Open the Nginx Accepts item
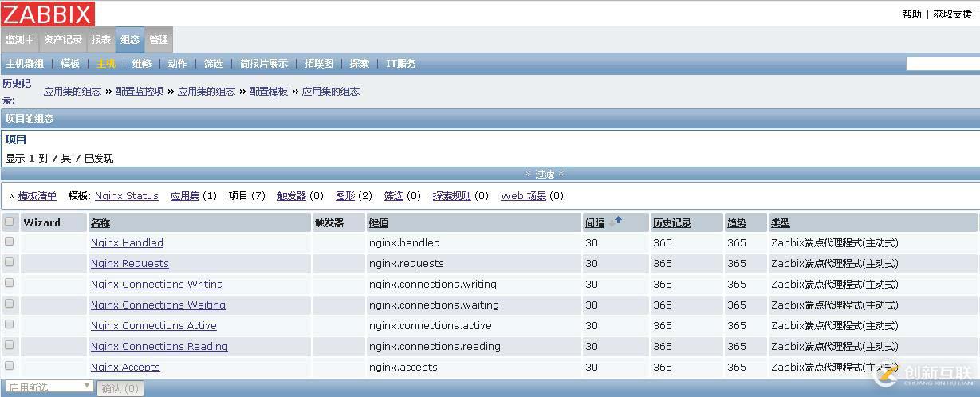This screenshot has width=980, height=397. pos(125,367)
